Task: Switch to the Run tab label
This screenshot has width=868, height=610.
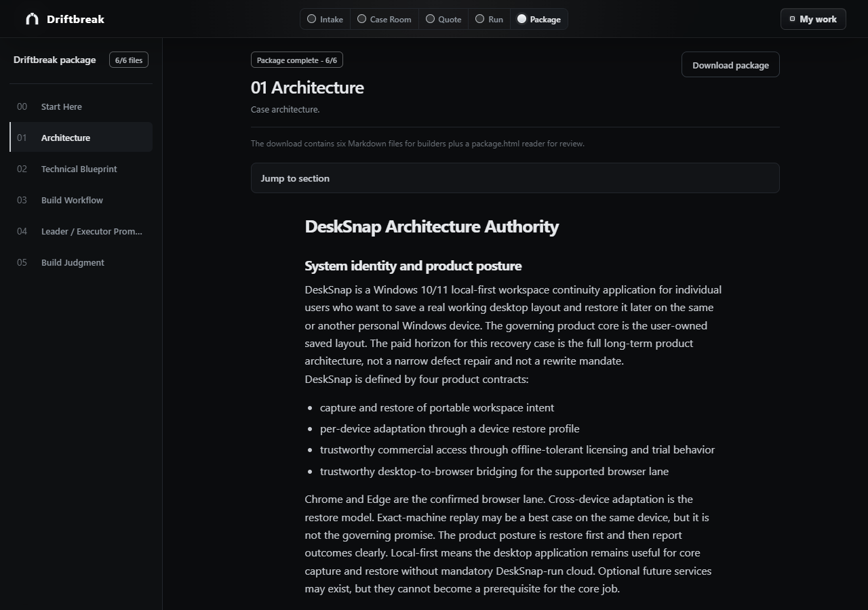Action: (496, 20)
